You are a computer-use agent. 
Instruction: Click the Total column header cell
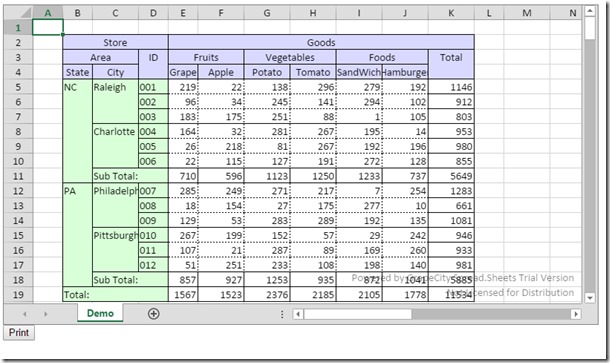[451, 65]
